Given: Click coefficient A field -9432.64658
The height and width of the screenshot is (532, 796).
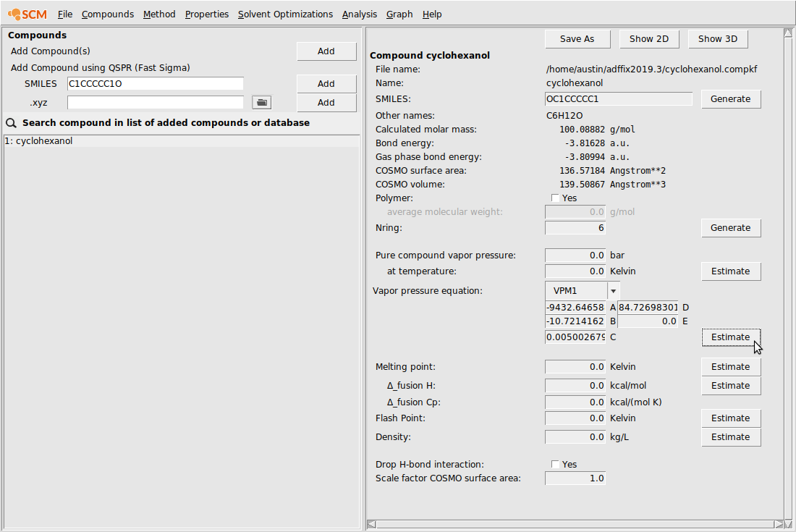Looking at the screenshot, I should (x=575, y=307).
